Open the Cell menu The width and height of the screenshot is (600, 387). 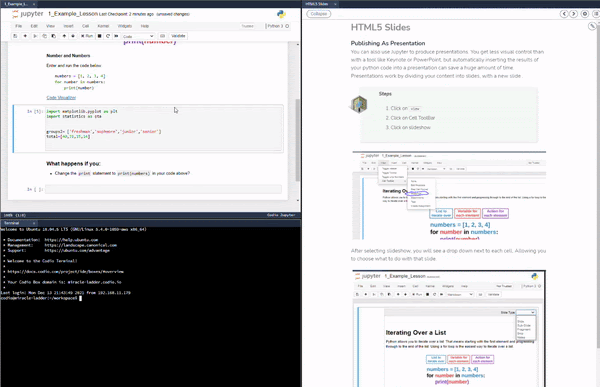point(85,26)
